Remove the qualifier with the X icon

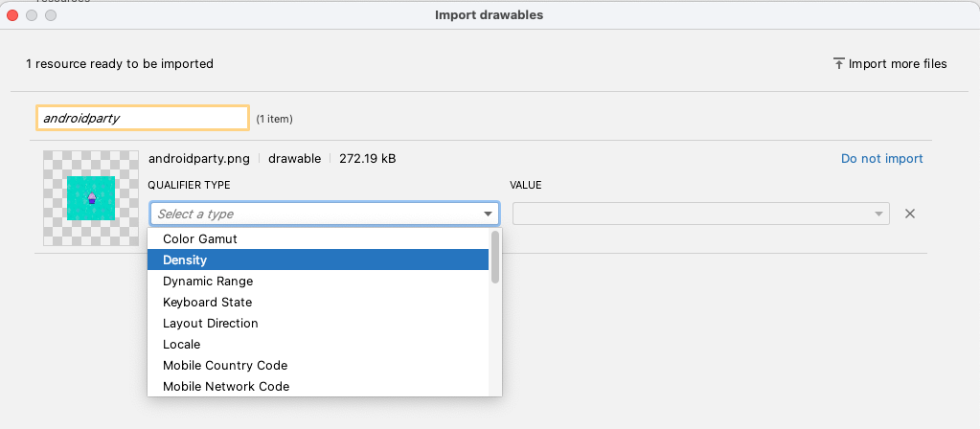point(910,214)
